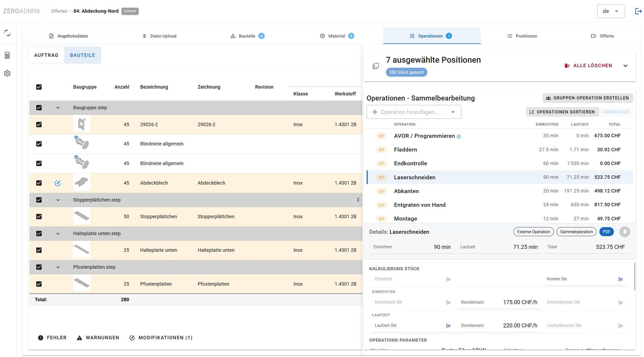Click the 5/7 badge on Laserschneiden row
This screenshot has width=644, height=357.
tap(382, 177)
